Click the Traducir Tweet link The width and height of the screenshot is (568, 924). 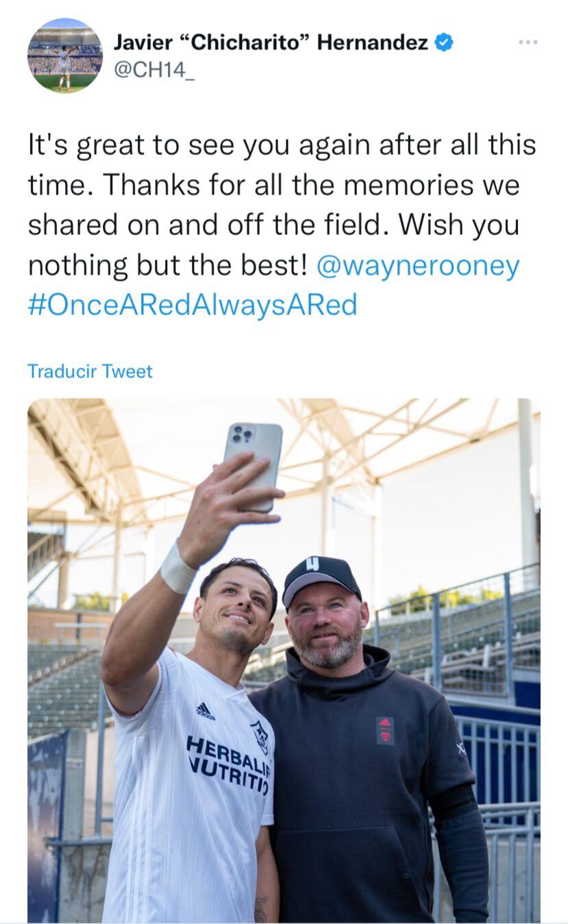click(90, 371)
